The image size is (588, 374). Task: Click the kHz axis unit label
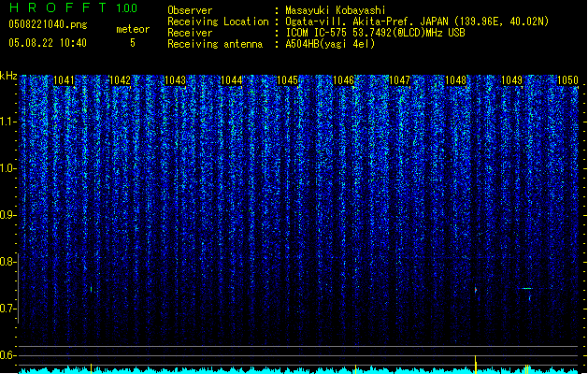point(8,76)
